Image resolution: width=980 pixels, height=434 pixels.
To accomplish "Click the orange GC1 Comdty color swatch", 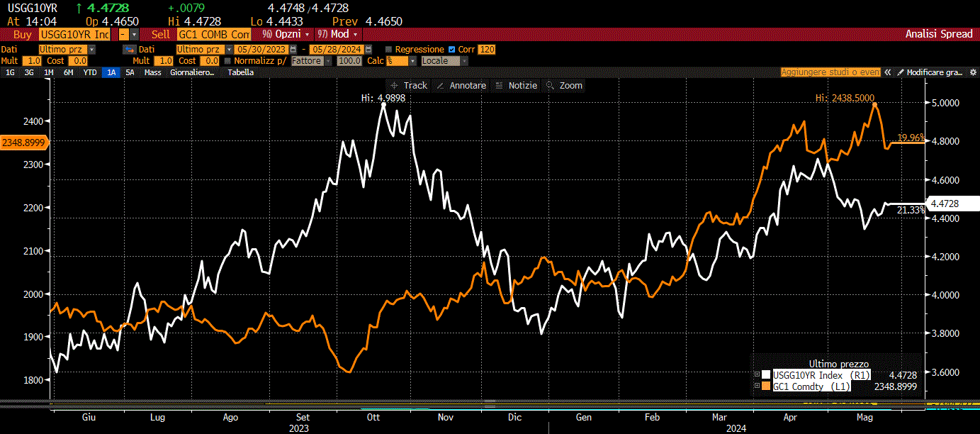I will pos(767,386).
